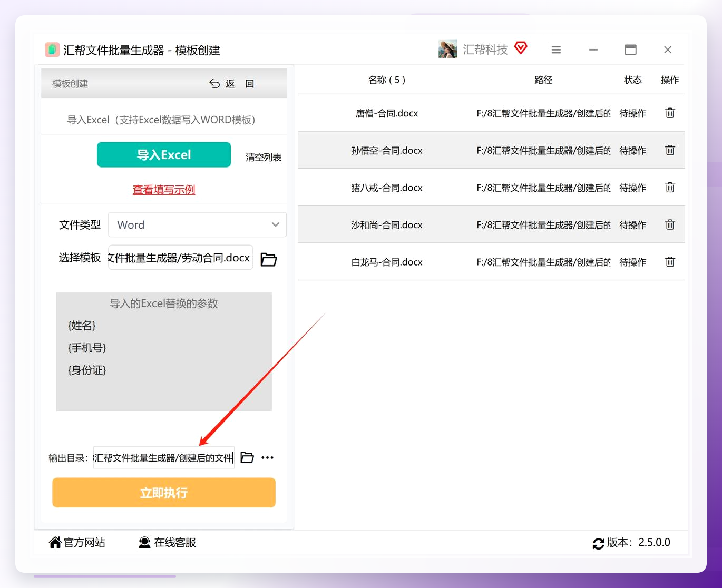Open 在线客服 online support

(x=167, y=542)
